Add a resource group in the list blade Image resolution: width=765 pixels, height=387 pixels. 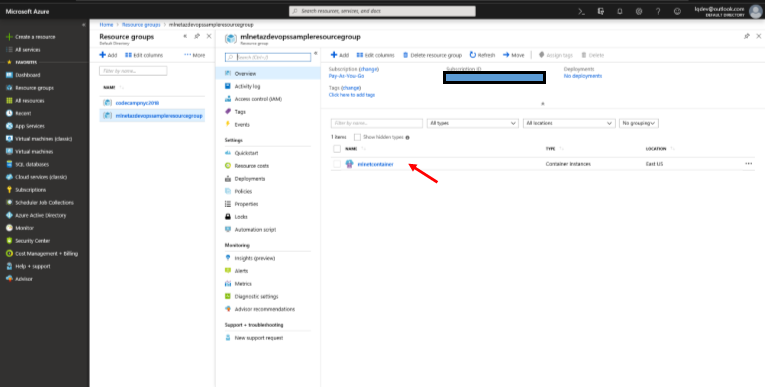[108, 55]
